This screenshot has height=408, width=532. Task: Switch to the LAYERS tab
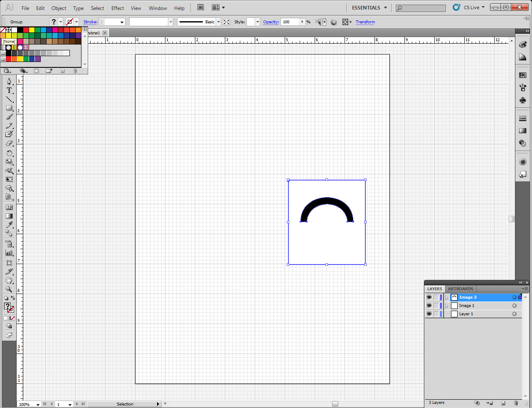pos(435,289)
